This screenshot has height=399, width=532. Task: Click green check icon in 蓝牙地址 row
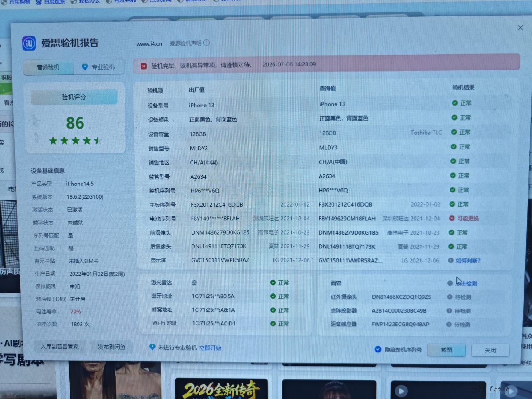click(x=273, y=297)
